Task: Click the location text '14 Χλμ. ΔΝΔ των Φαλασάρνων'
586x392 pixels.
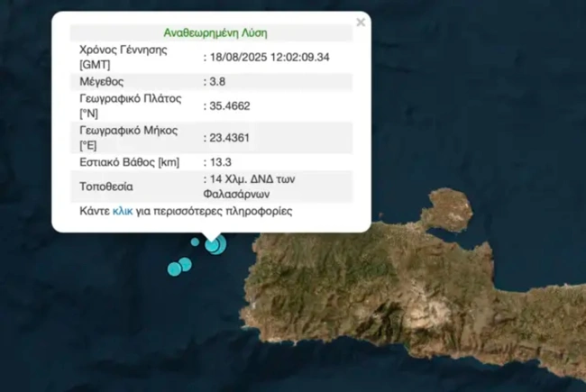Action: (x=249, y=187)
